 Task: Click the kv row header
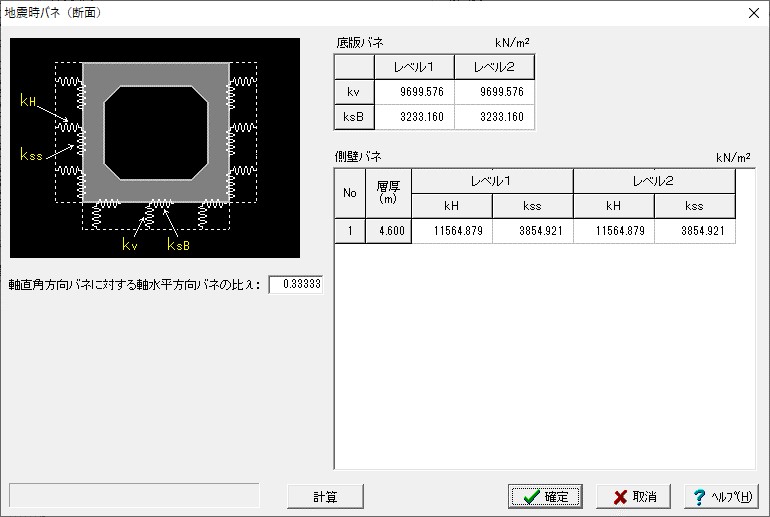point(354,92)
